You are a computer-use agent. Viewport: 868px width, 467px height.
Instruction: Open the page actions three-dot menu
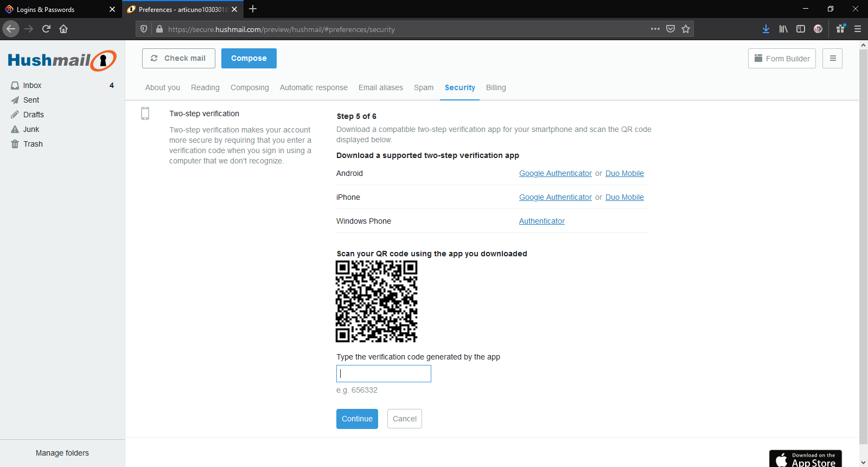(655, 29)
